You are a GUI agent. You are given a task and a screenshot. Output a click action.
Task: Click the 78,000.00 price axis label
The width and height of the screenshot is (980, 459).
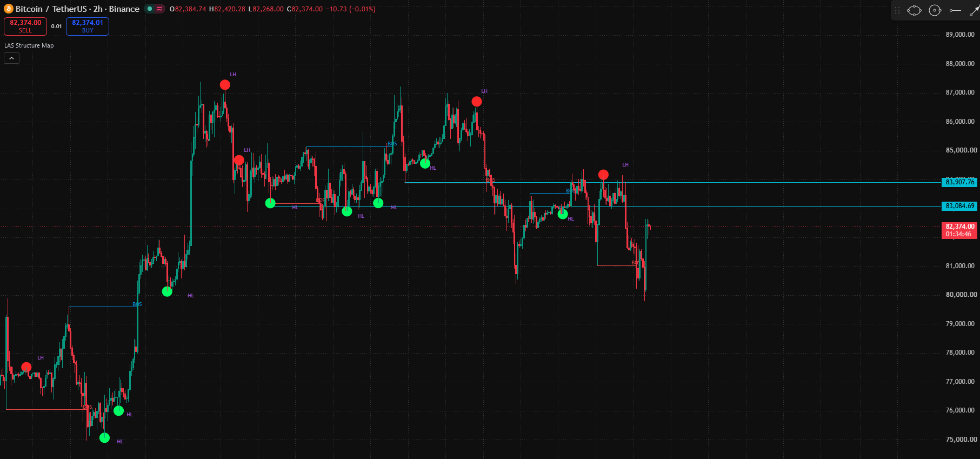(960, 352)
